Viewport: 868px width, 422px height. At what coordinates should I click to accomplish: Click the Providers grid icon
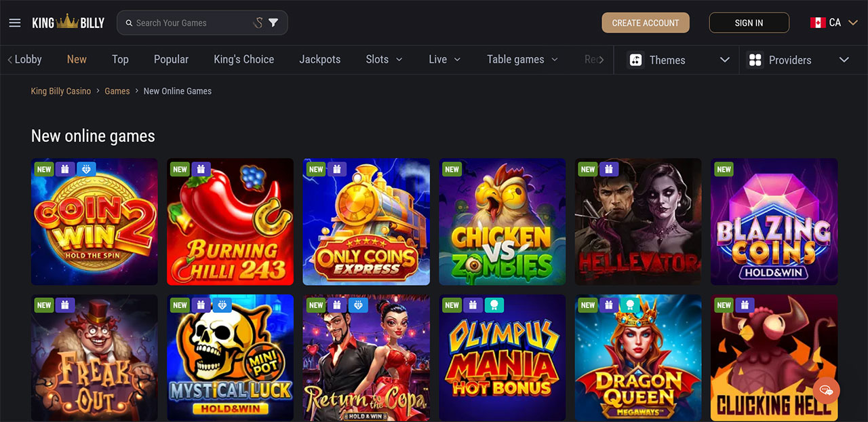coord(755,60)
